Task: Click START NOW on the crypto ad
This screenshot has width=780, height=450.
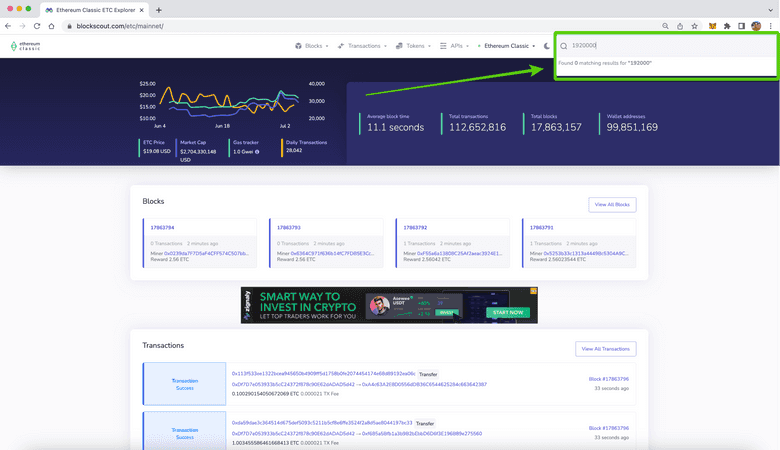Action: 507,312
